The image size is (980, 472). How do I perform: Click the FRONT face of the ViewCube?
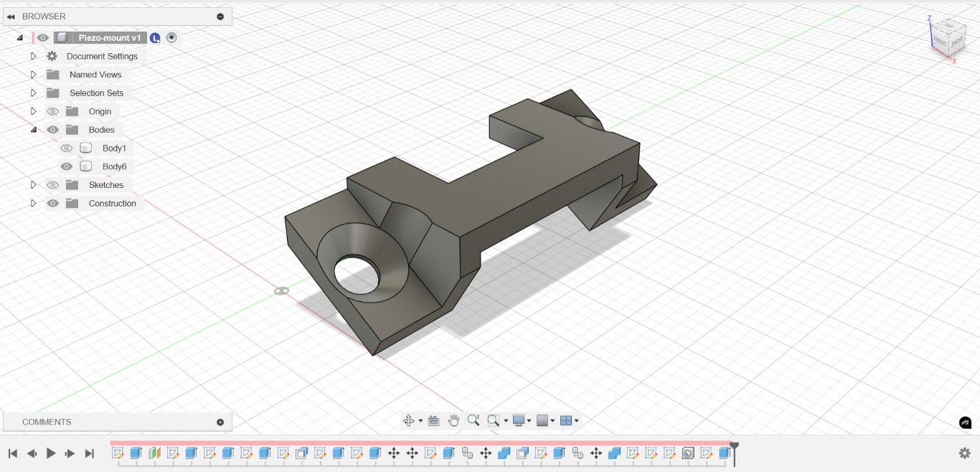[x=939, y=42]
